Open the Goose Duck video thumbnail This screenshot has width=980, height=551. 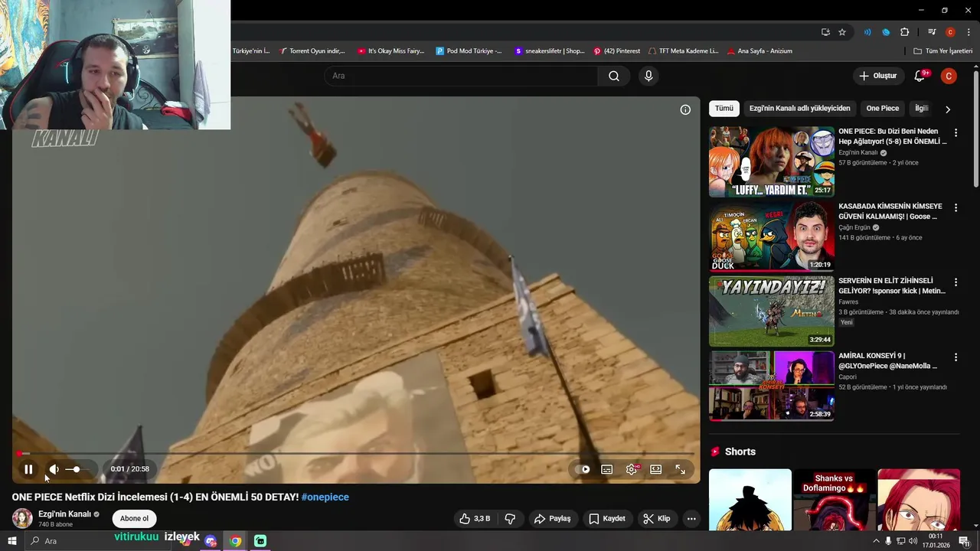click(772, 236)
